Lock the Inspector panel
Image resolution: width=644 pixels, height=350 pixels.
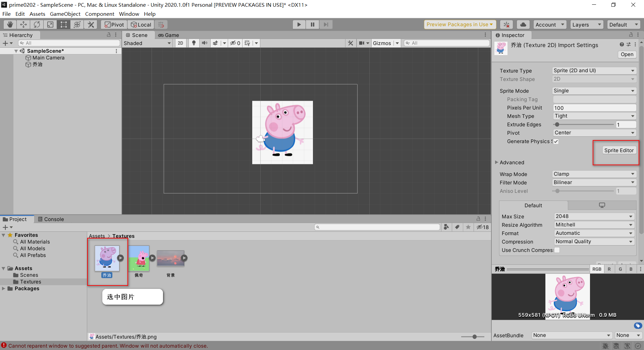631,35
